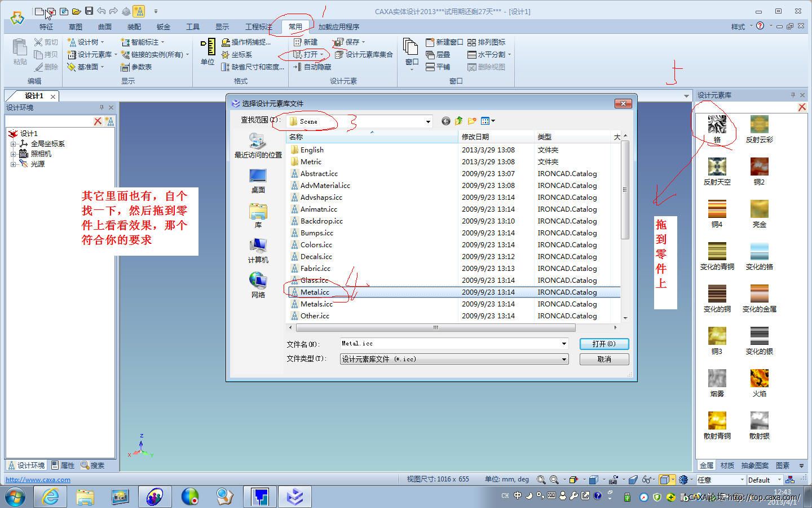
Task: Switch to 属性 panel tab
Action: pos(63,466)
